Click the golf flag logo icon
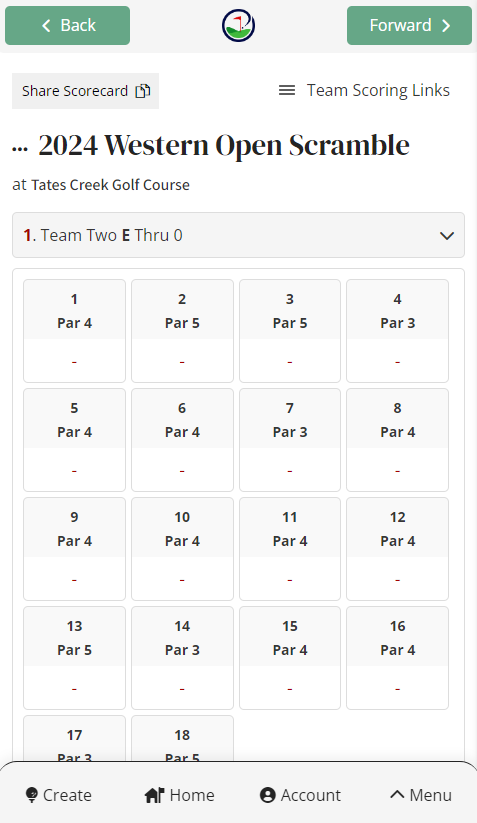Screen dimensions: 477x823 click(x=238, y=25)
